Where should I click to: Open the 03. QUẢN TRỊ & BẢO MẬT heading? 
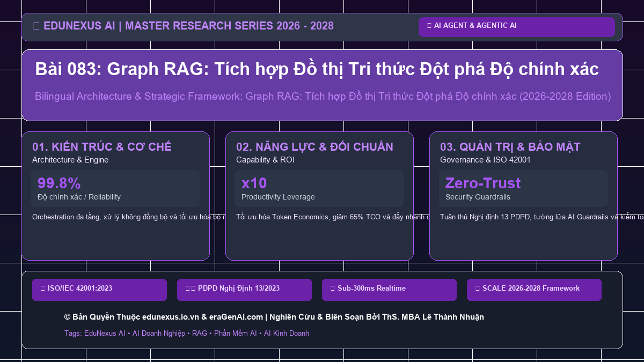(x=510, y=147)
